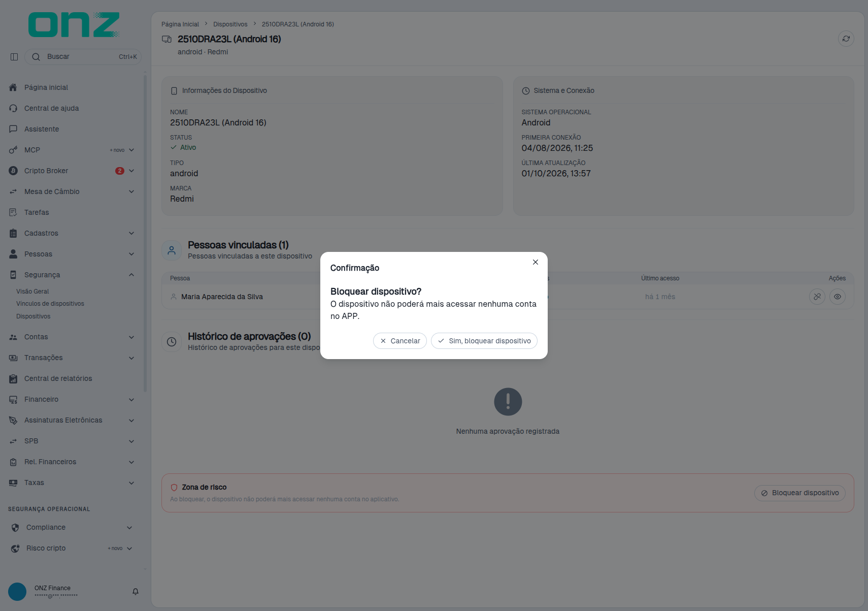Click the refresh icon at top right
This screenshot has height=611, width=868.
(x=846, y=39)
